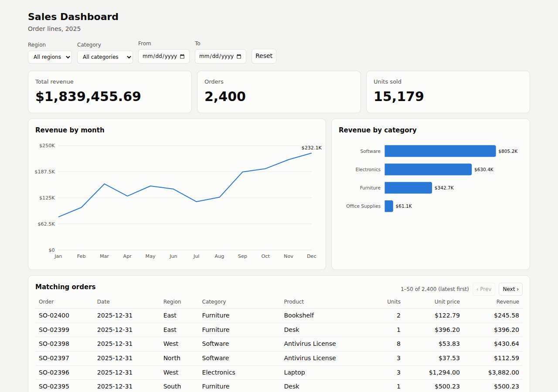
Task: Open calendar picker icon in From date field
Action: 182,57
